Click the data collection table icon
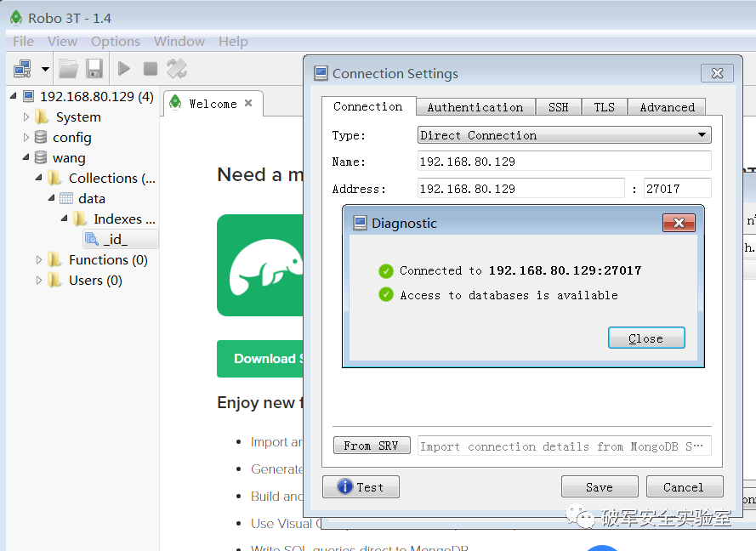This screenshot has height=551, width=756. pyautogui.click(x=66, y=199)
